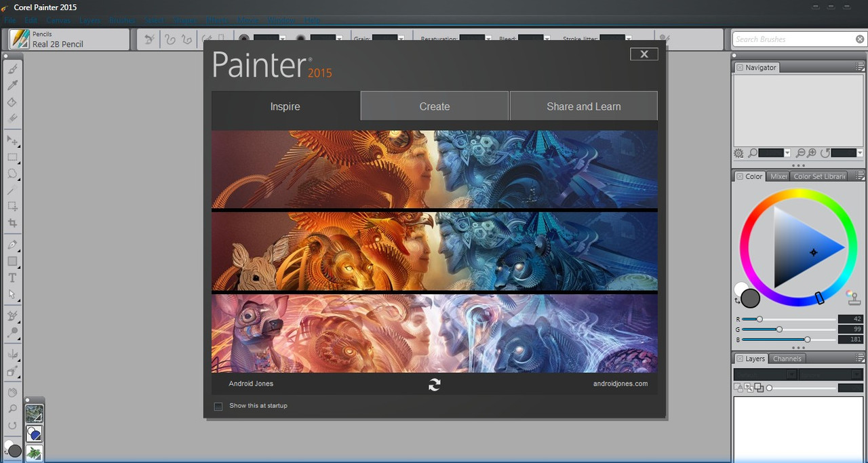
Task: Click the Navigator zoom out icon
Action: pos(800,153)
